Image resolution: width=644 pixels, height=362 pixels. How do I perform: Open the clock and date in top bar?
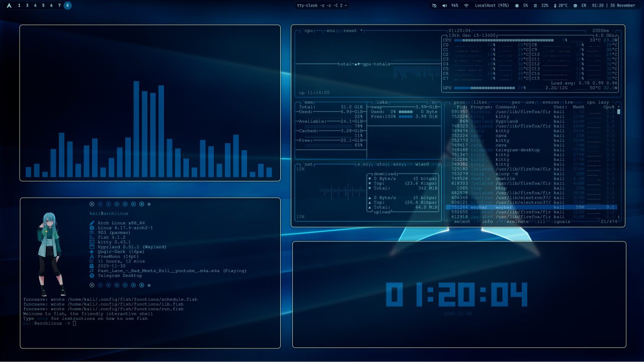614,5
